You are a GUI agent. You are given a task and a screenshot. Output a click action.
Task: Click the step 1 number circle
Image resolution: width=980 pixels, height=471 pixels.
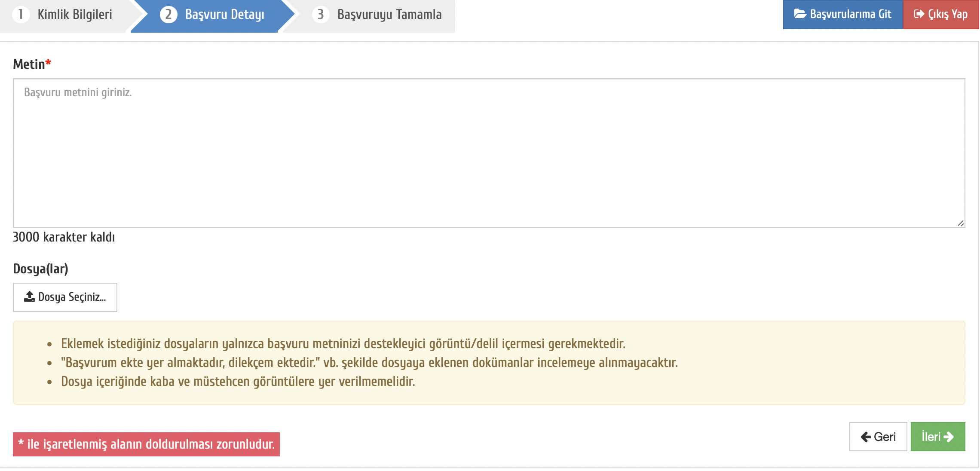coord(21,14)
